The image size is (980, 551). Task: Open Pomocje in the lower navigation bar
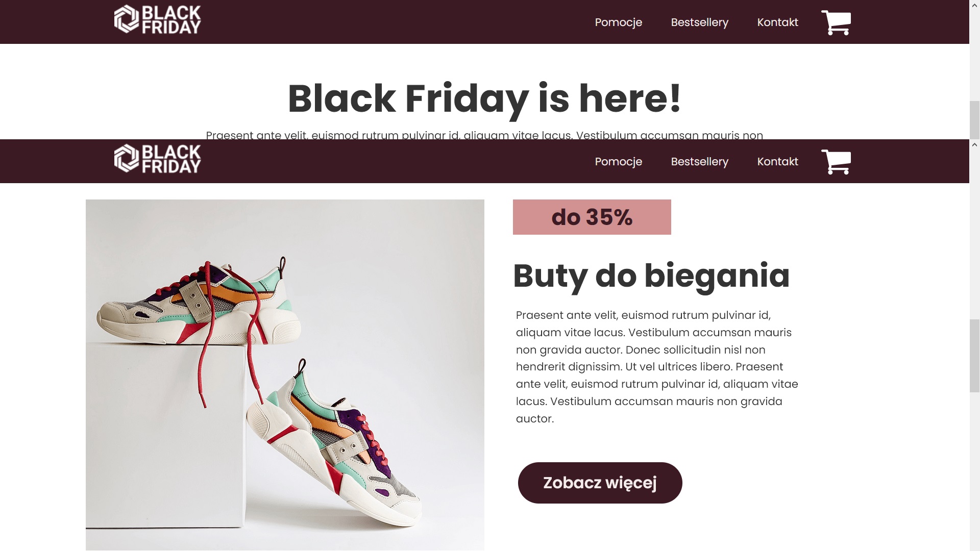pos(618,162)
